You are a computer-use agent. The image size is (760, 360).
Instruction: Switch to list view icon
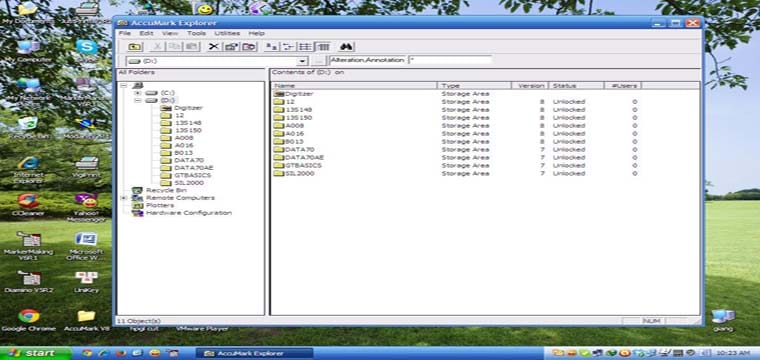coord(305,47)
